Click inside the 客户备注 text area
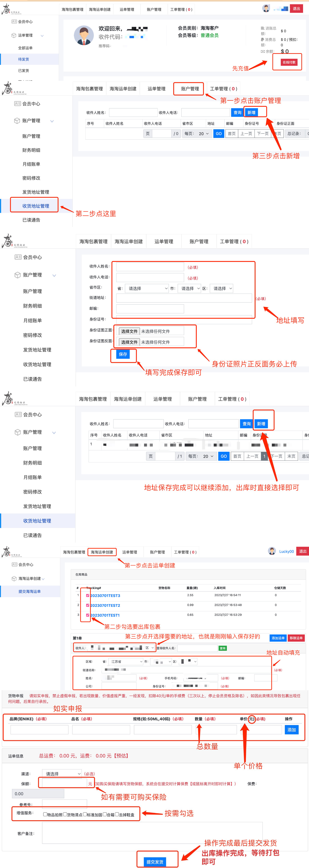The width and height of the screenshot is (309, 868). click(x=152, y=833)
